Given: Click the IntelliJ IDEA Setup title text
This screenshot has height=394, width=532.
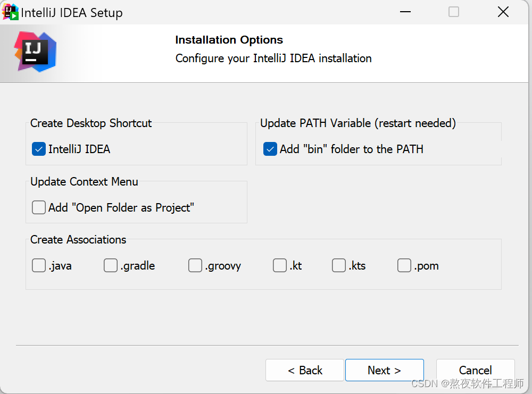Looking at the screenshot, I should coord(72,13).
